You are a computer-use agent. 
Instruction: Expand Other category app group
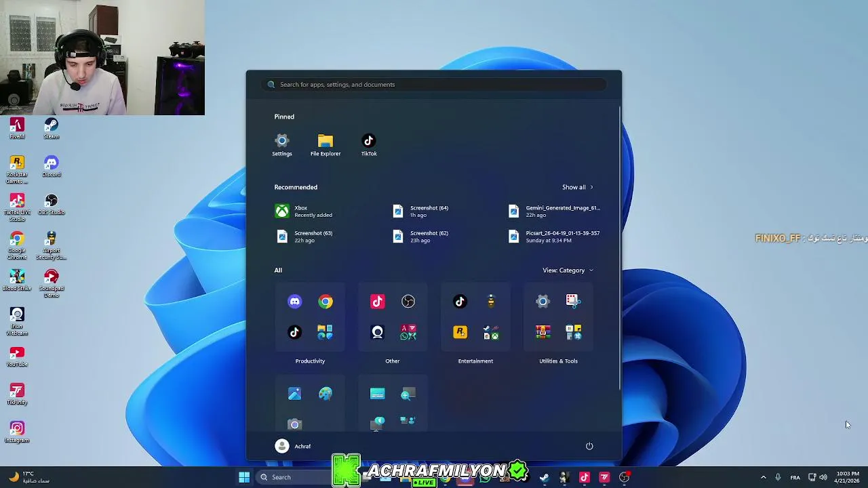point(408,332)
